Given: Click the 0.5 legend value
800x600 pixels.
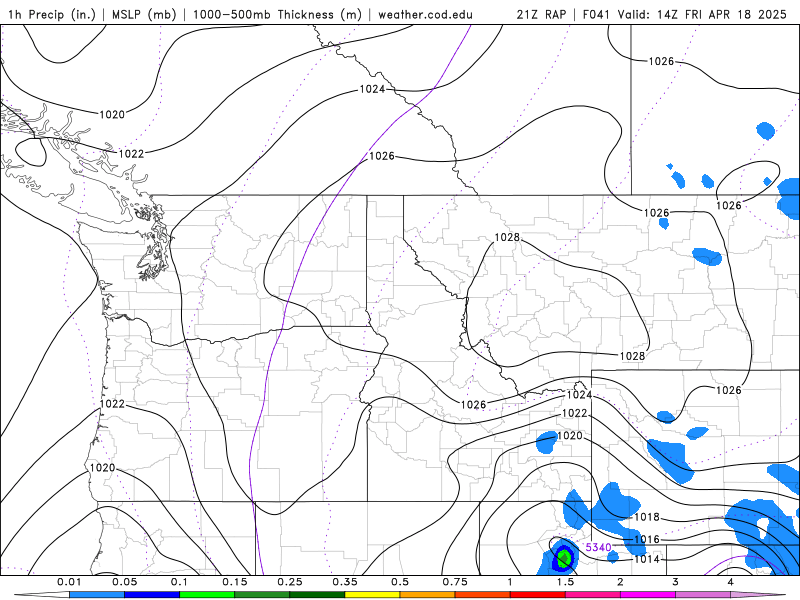Looking at the screenshot, I should tap(400, 582).
